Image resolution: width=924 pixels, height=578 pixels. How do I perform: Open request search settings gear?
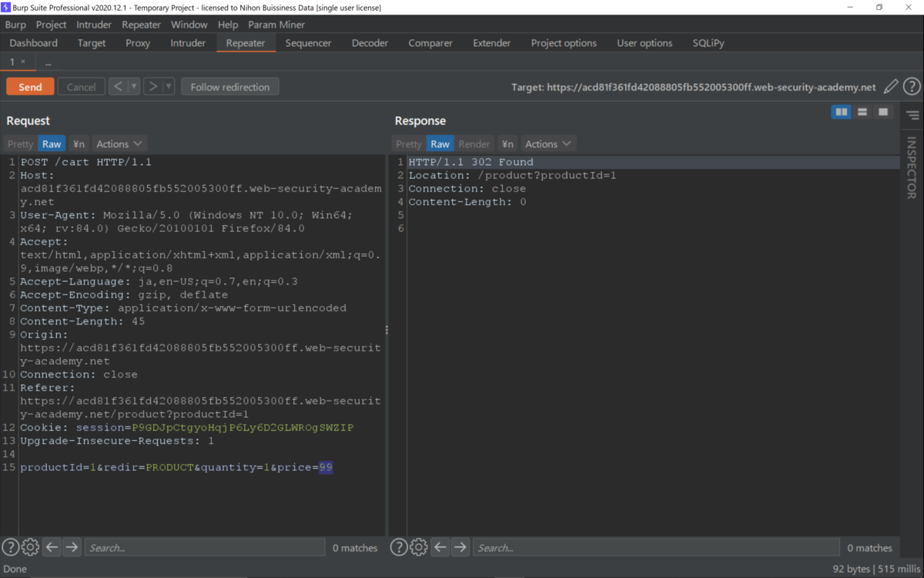pos(30,547)
